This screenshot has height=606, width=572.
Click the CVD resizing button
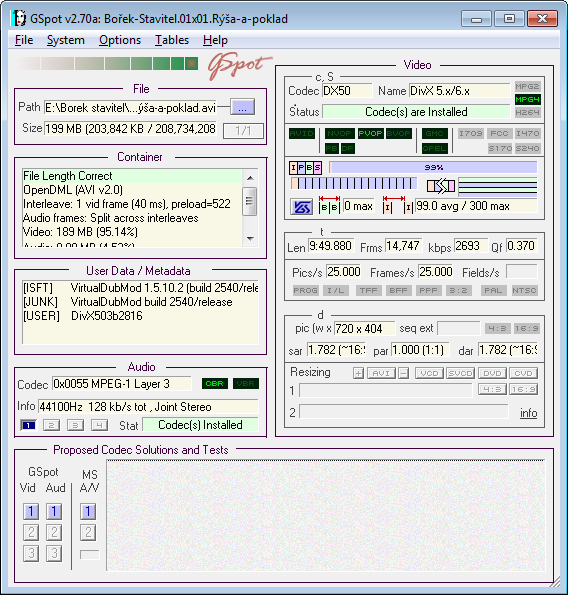[523, 373]
